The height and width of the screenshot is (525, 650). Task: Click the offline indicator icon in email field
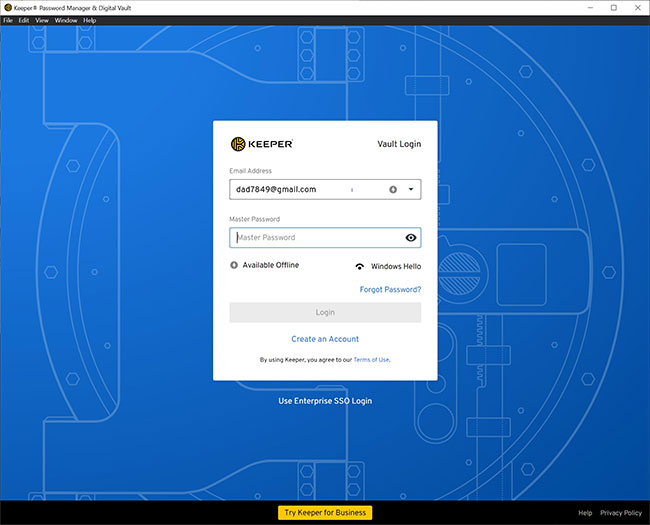[393, 190]
